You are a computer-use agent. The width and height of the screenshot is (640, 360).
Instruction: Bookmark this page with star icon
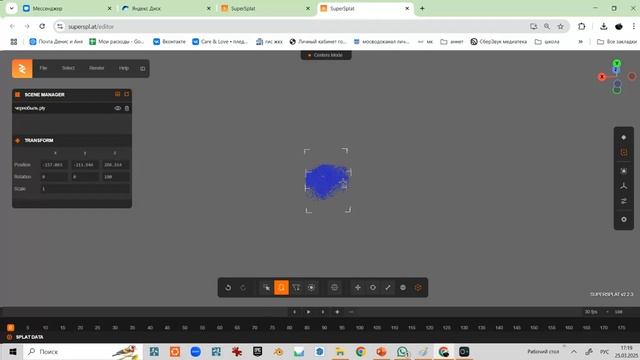coord(561,26)
